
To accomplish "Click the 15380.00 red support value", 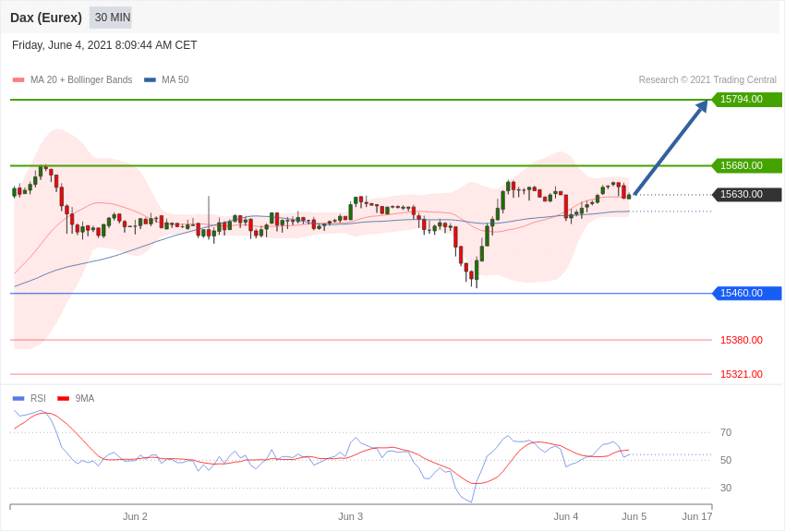I will (741, 340).
